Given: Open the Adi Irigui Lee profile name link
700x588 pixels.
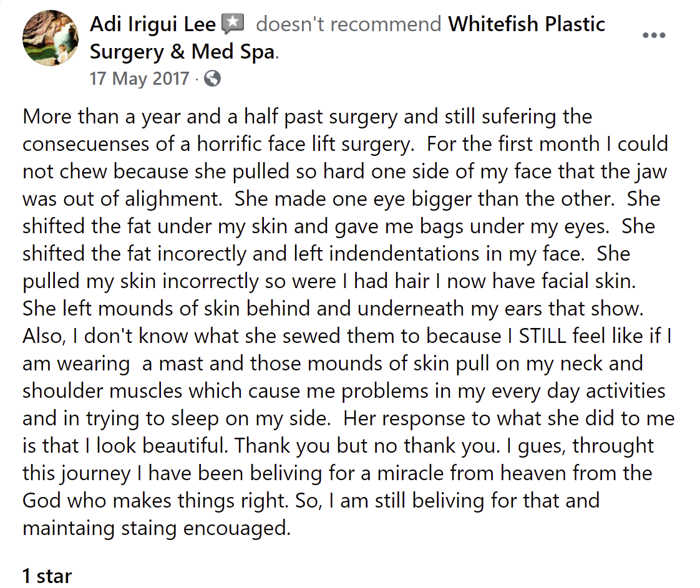Looking at the screenshot, I should 153,24.
